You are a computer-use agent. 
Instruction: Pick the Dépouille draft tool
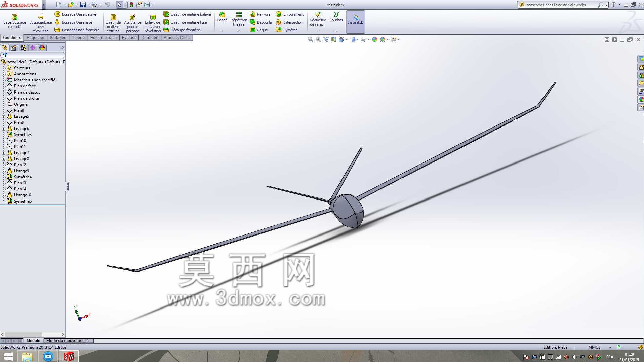pos(261,22)
